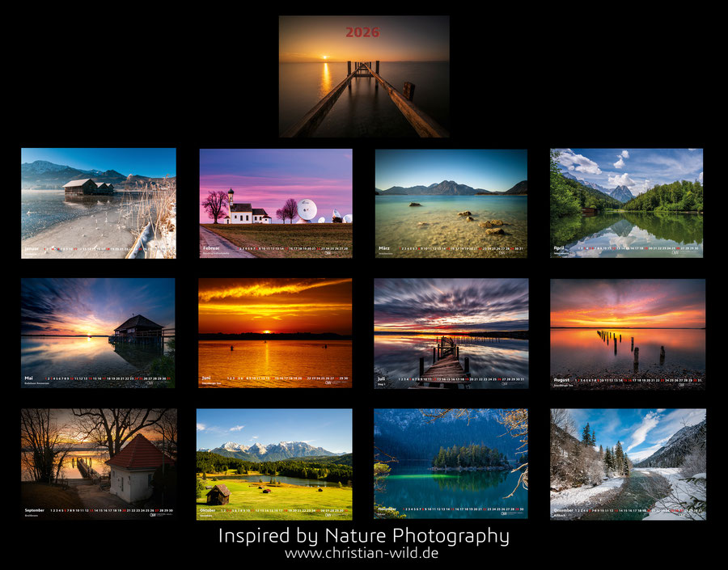Open the Februar thumbnail with the church and satellite dishes

pos(276,203)
